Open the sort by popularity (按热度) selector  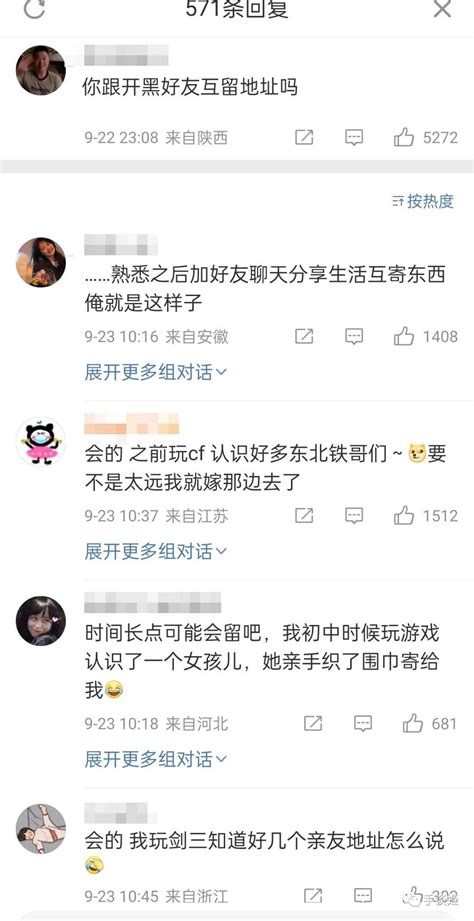(423, 201)
